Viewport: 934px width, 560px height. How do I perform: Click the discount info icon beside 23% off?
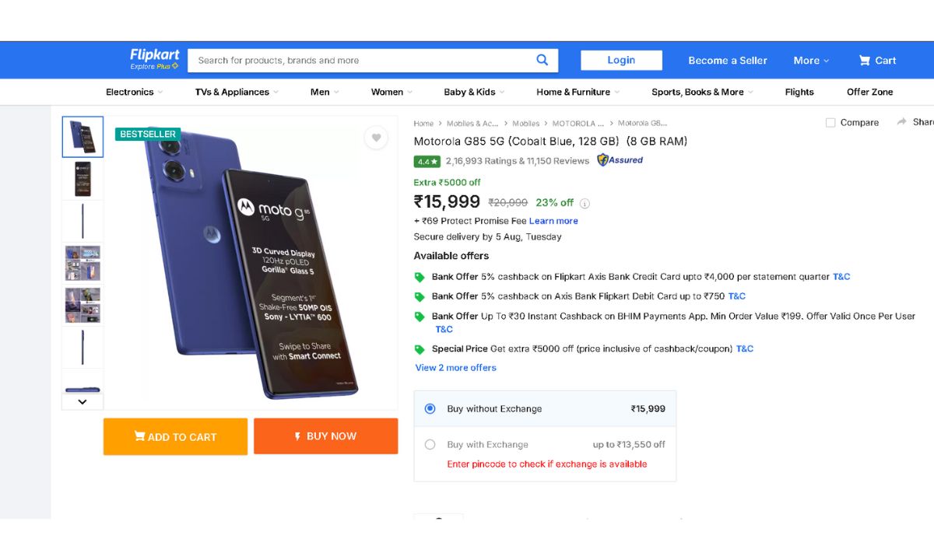(x=585, y=204)
